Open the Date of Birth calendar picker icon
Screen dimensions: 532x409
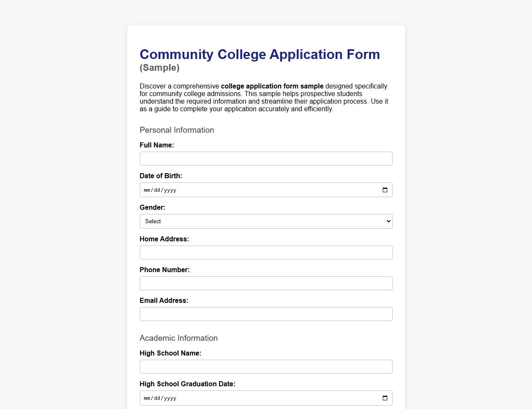coord(384,190)
